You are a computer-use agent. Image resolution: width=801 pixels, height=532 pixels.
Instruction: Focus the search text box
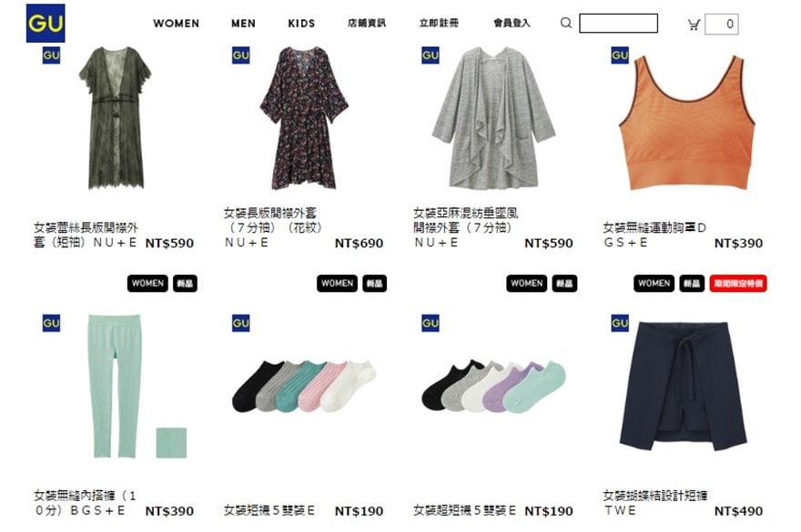point(618,24)
